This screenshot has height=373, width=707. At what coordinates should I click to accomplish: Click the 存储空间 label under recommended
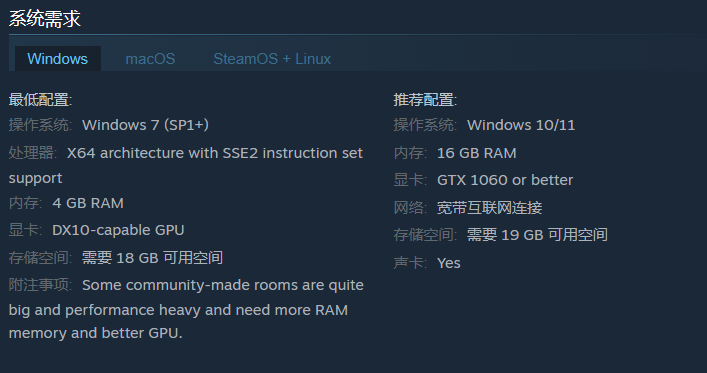[425, 235]
